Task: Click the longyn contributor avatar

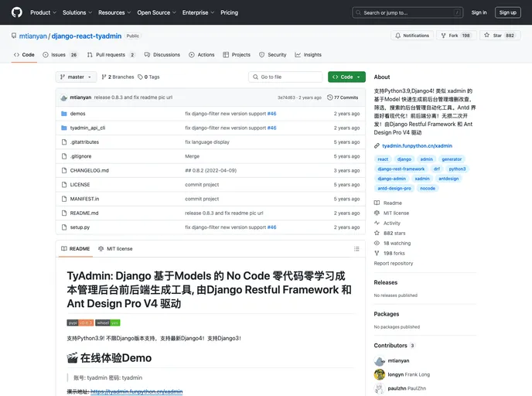Action: tap(380, 374)
